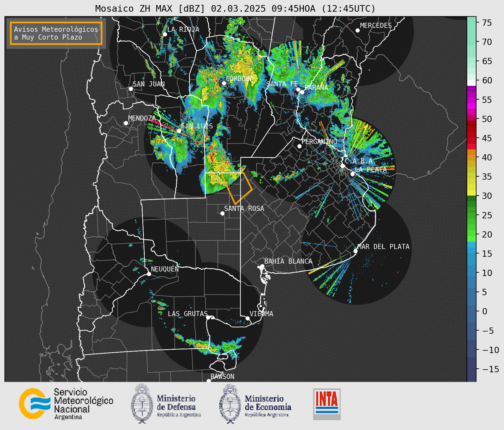
Task: Click the MAR DEL PLATA city marker dot
Action: (x=356, y=251)
